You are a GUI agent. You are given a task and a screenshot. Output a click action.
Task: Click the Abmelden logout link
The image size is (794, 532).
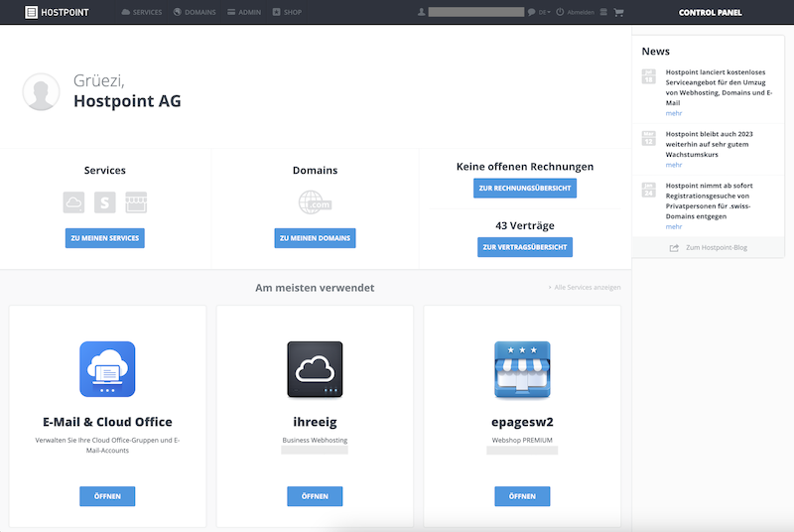coord(581,12)
